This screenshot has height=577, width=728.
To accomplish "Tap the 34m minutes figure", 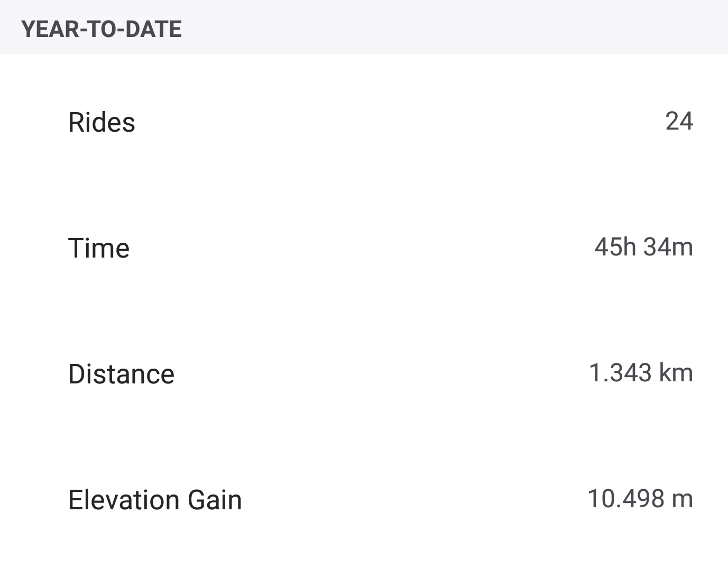I will 668,247.
